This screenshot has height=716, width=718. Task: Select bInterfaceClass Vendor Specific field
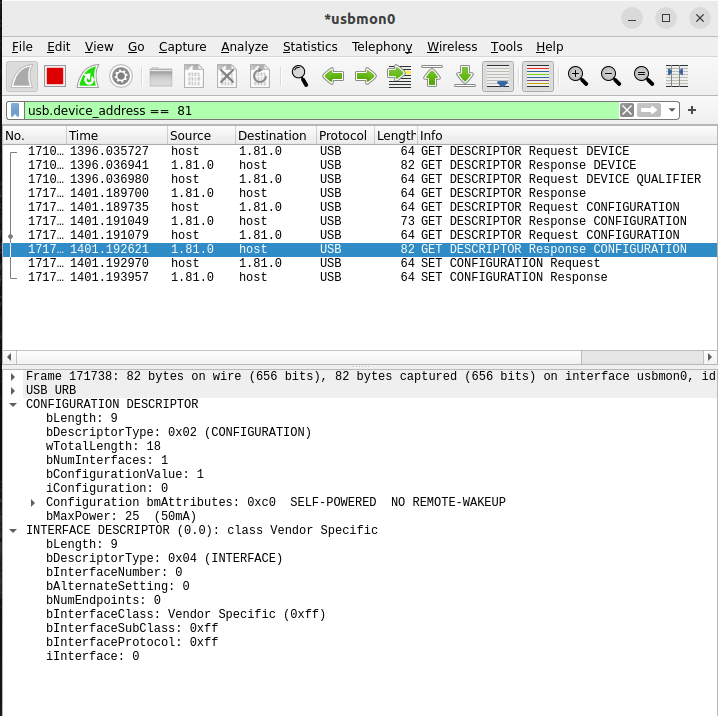pyautogui.click(x=185, y=614)
